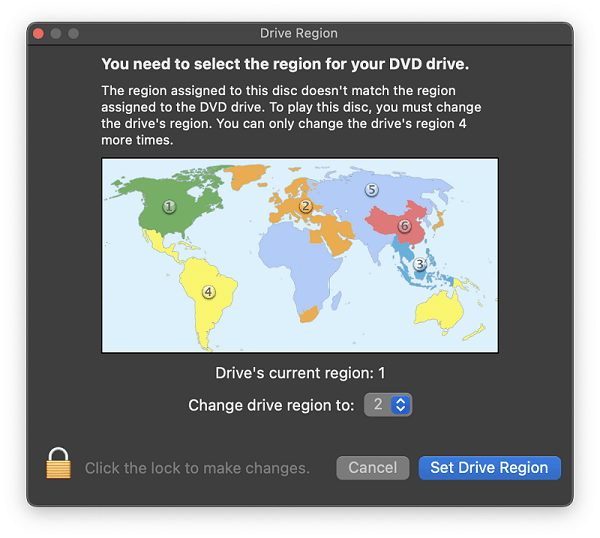The width and height of the screenshot is (600, 538).
Task: Close the Drive Region window
Action: pyautogui.click(x=38, y=34)
